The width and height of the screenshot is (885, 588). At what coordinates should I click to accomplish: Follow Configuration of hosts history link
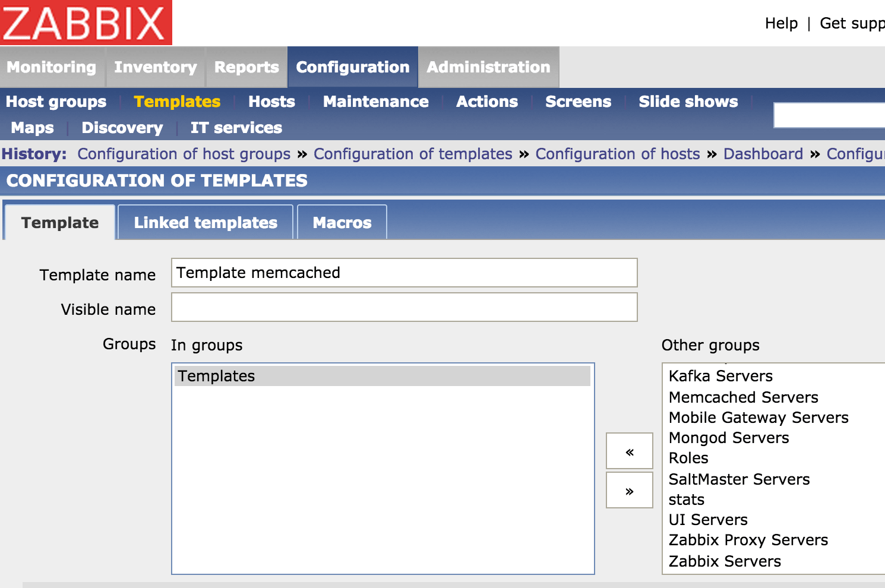617,154
